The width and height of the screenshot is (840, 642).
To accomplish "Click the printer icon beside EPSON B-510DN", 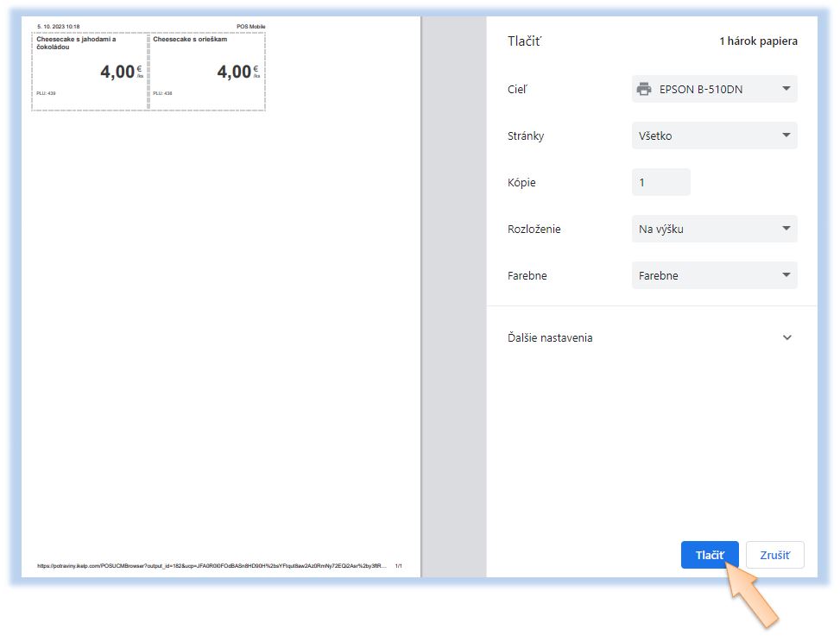I will 643,89.
